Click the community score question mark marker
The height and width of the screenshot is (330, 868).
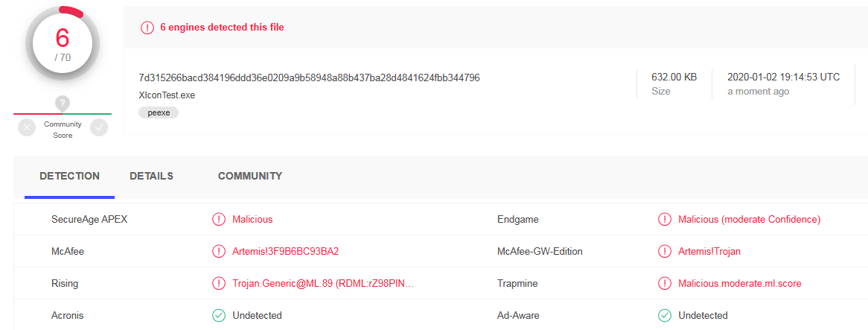click(x=63, y=104)
